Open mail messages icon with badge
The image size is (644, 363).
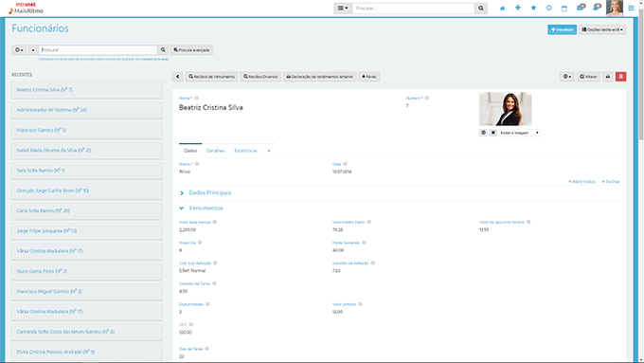pos(581,8)
